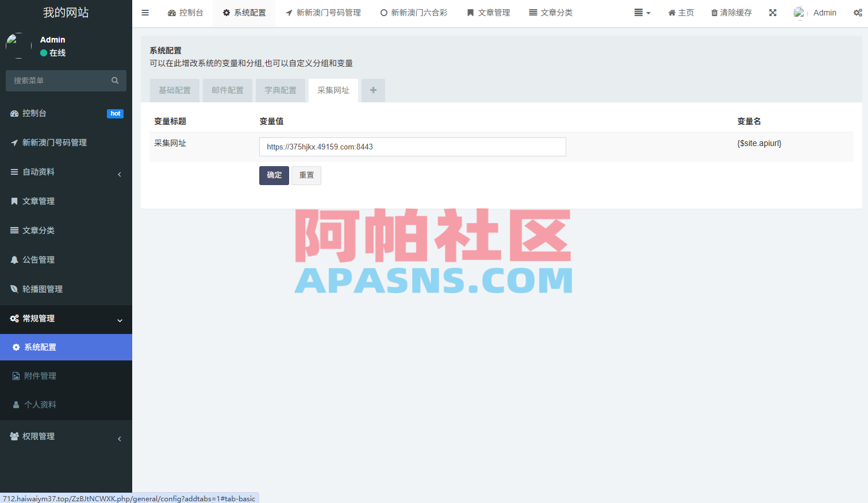Open the settings gears icon at top right
The height and width of the screenshot is (503, 868).
tap(858, 13)
